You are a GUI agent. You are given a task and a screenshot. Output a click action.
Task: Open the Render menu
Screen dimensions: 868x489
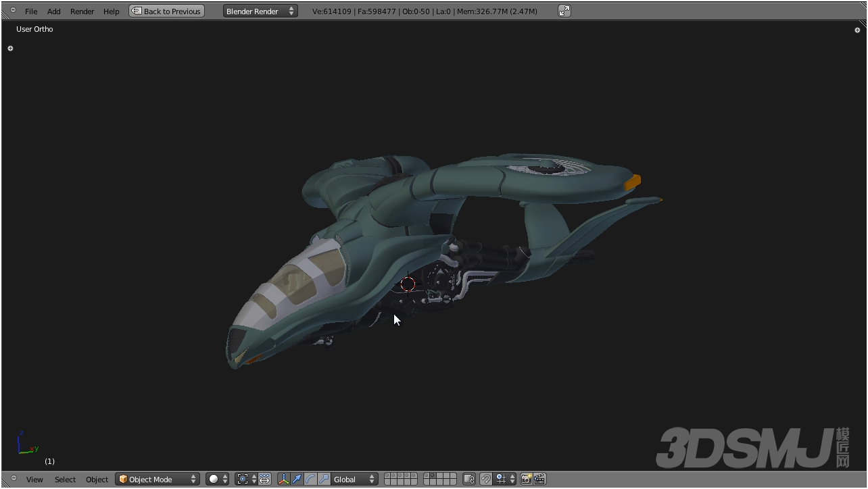click(82, 11)
